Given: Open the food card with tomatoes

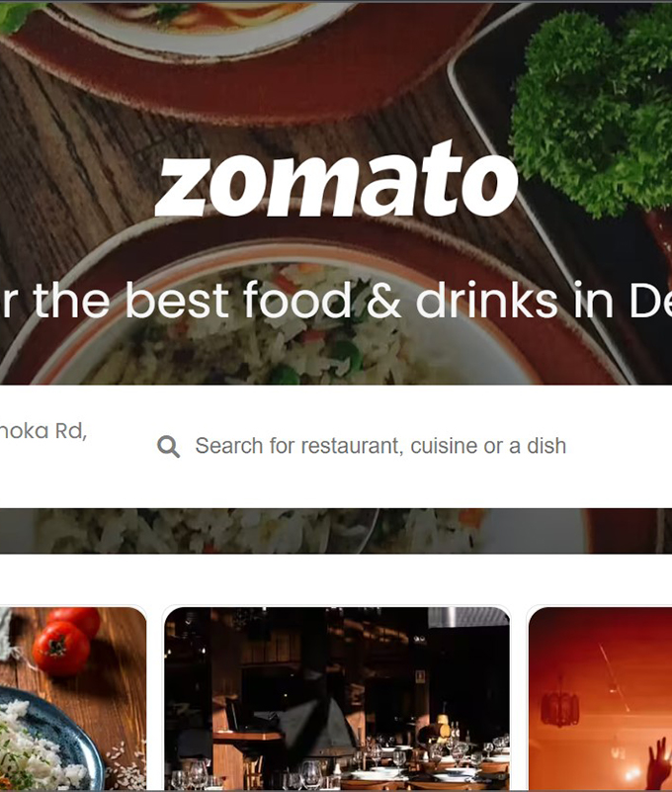Looking at the screenshot, I should click(73, 698).
